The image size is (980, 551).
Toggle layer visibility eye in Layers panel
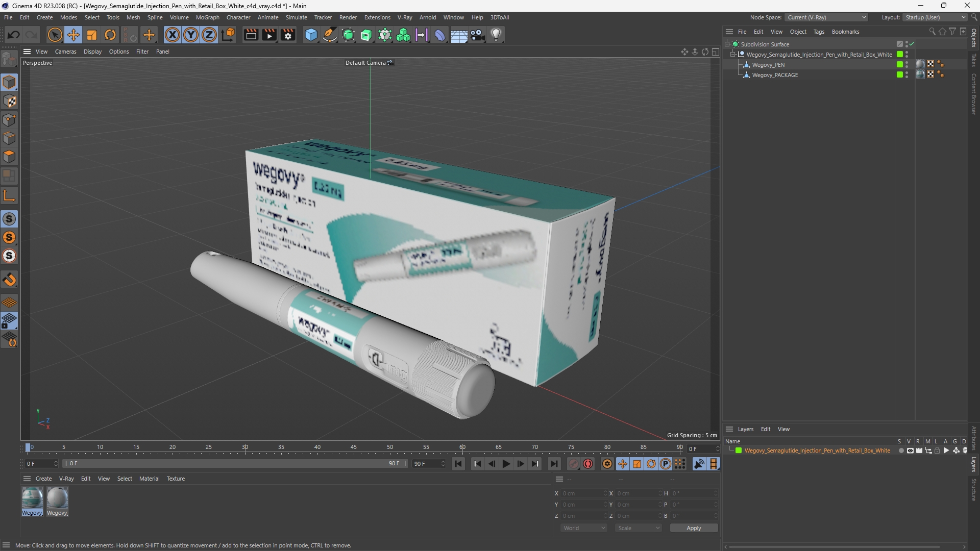[910, 451]
